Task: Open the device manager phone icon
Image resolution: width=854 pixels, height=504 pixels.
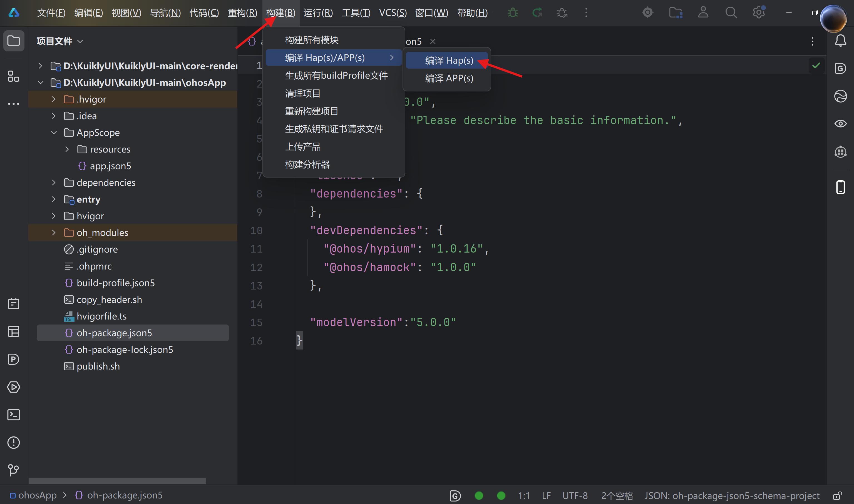Action: (x=840, y=187)
